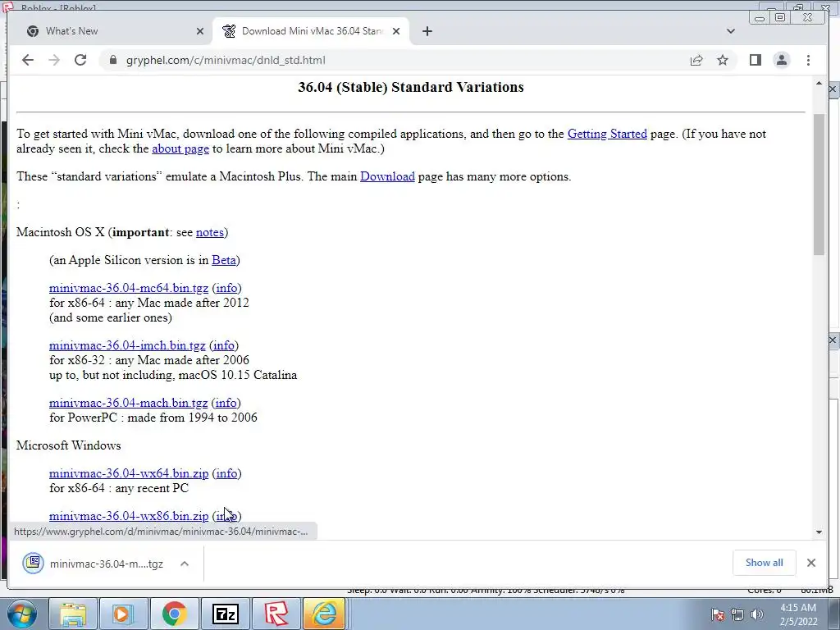The height and width of the screenshot is (630, 840).
Task: Select the Download Mini vMac 36.04 tab
Action: [311, 31]
